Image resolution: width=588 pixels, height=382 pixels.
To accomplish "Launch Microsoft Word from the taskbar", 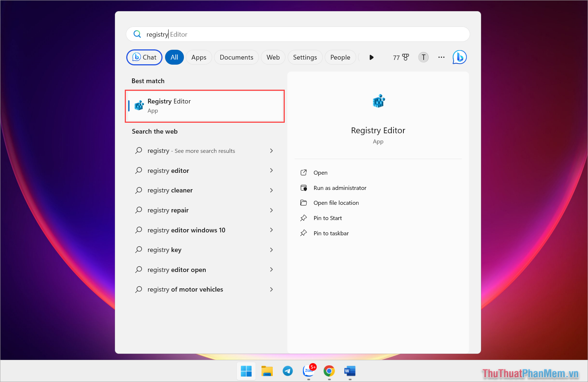I will 349,371.
